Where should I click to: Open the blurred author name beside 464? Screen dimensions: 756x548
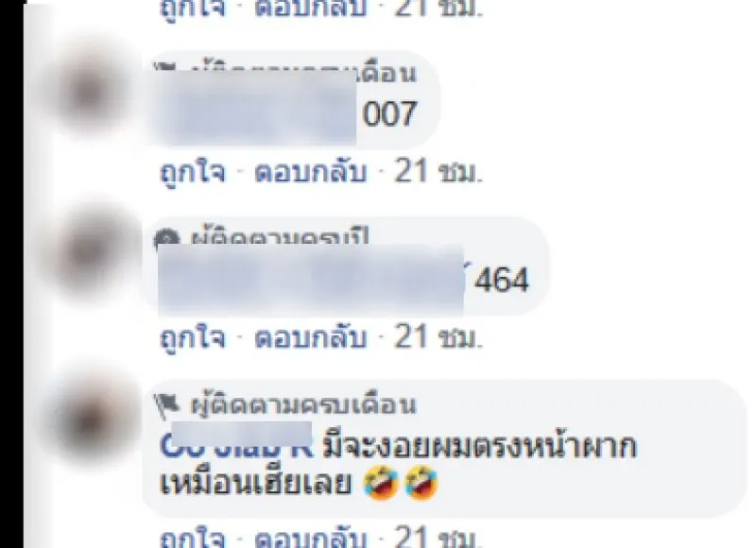(311, 280)
